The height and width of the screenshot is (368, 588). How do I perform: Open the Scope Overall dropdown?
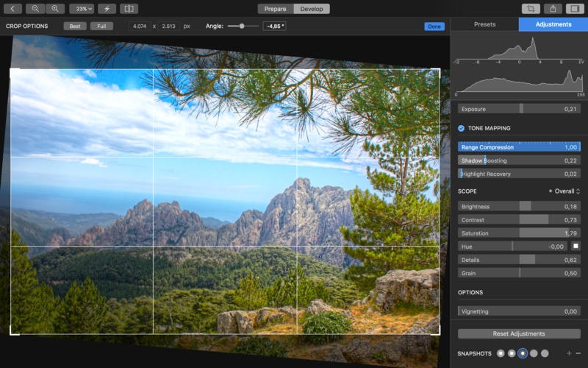pos(564,191)
